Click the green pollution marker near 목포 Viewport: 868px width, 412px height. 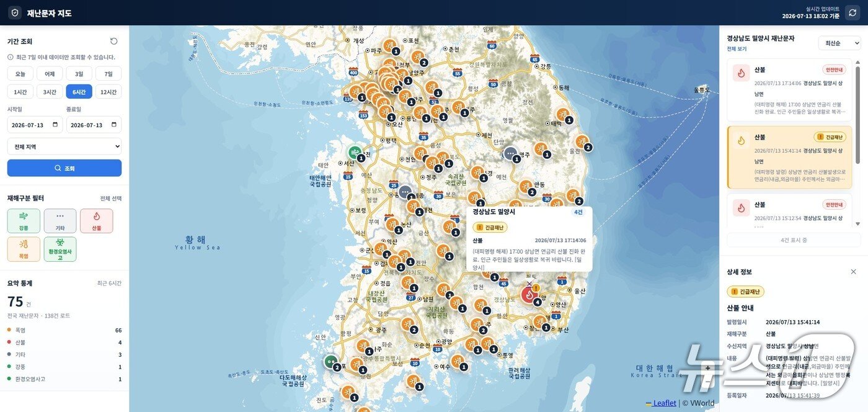[330, 361]
